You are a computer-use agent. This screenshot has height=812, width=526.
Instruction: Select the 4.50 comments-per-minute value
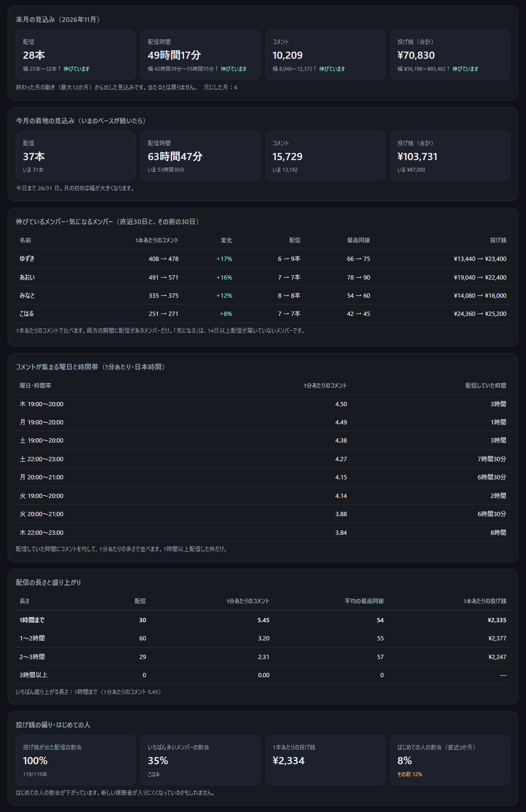tap(341, 404)
